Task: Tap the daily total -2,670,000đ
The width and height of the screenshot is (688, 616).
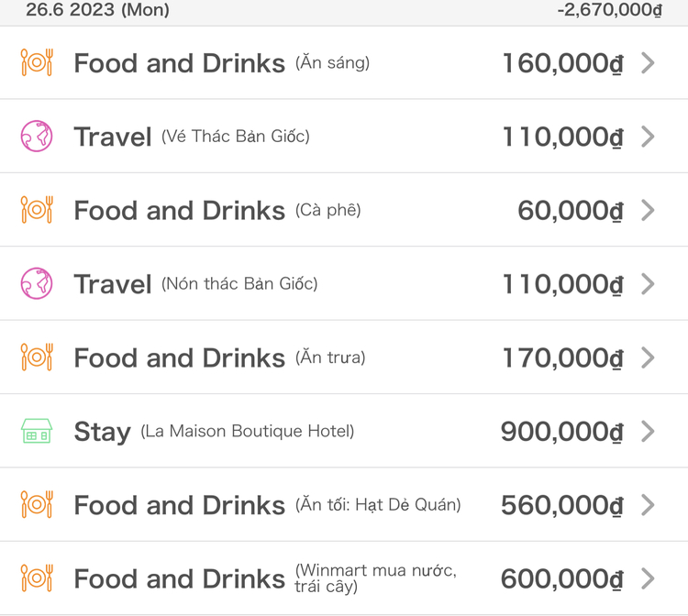Action: click(609, 9)
